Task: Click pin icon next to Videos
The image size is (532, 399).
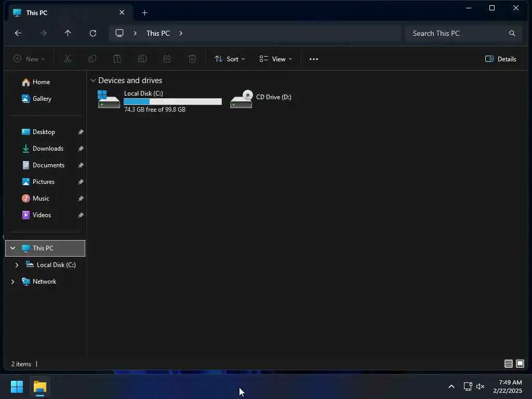Action: click(81, 215)
